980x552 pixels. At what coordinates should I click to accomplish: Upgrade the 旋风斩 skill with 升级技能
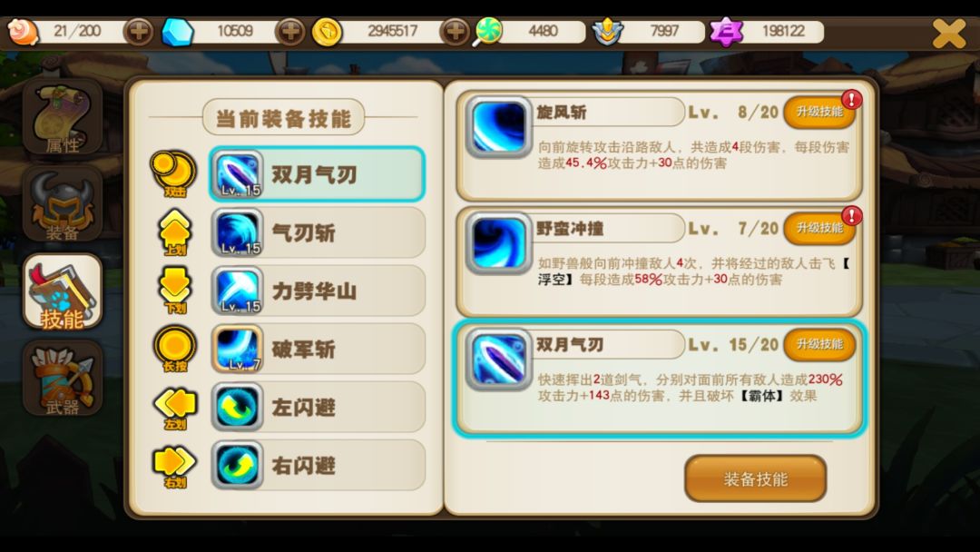819,112
